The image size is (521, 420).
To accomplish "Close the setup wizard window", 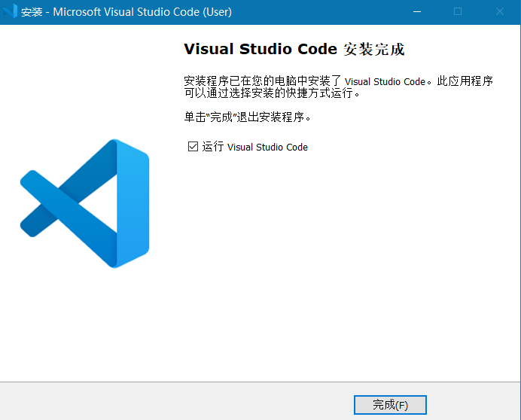I will 499,12.
